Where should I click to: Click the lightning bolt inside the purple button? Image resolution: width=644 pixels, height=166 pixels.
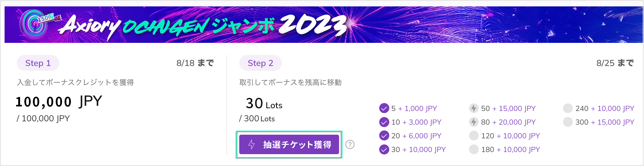251,144
